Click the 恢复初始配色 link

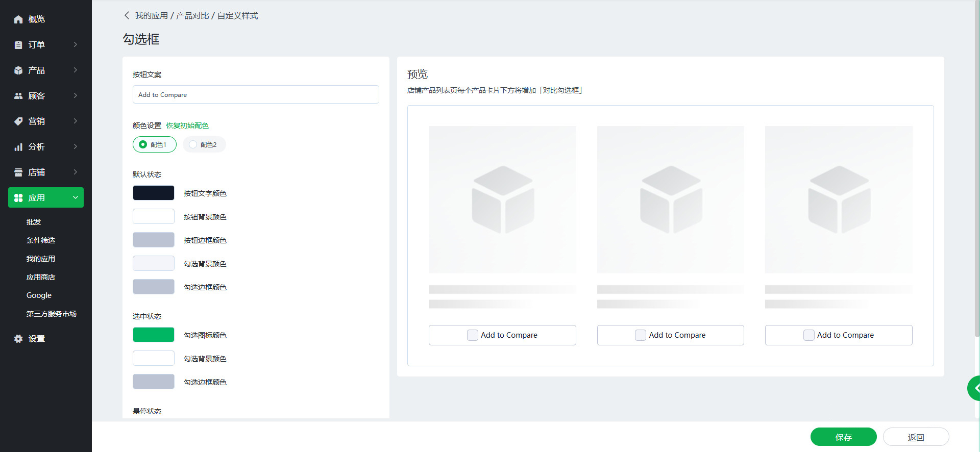pyautogui.click(x=187, y=125)
